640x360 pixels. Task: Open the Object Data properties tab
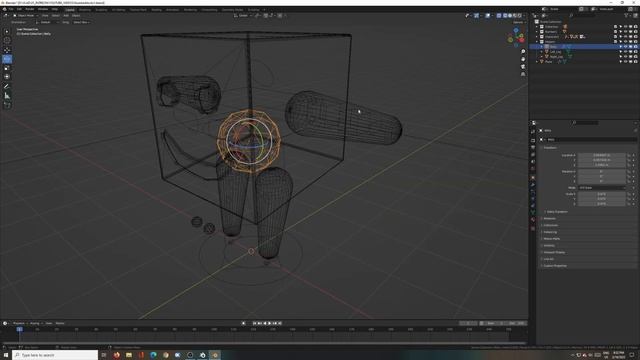tap(533, 212)
